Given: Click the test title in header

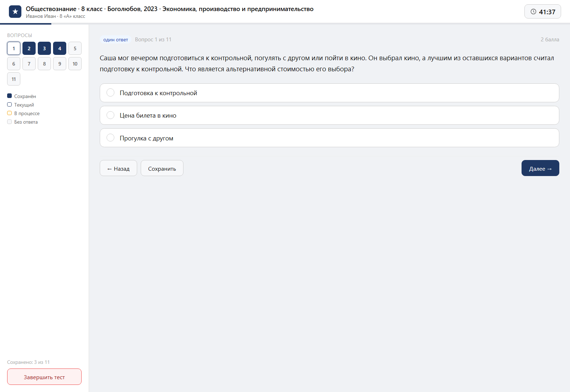Looking at the screenshot, I should pos(170,9).
